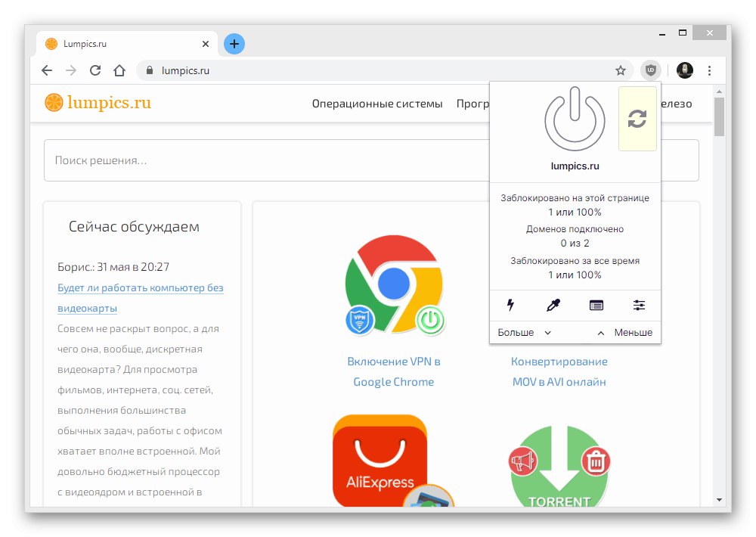Open the home page icon
The width and height of the screenshot is (756, 537).
click(119, 70)
